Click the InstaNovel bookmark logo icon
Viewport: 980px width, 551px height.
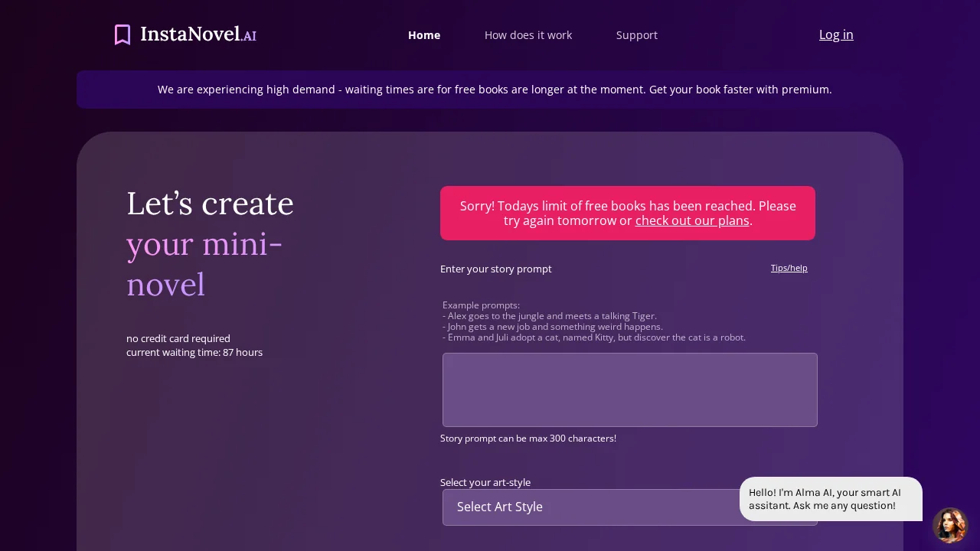tap(122, 34)
